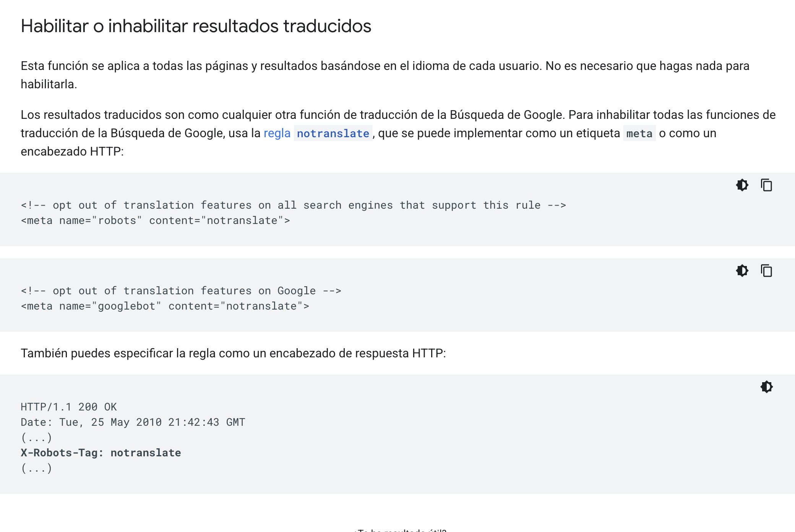This screenshot has width=795, height=532.
Task: Click the "all search engines" HTML comment line
Action: (x=293, y=205)
